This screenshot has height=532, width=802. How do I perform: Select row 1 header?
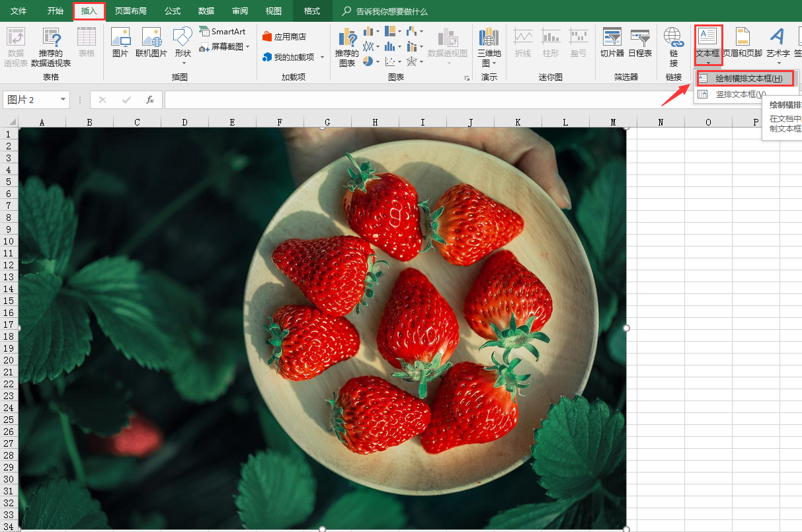click(x=9, y=133)
